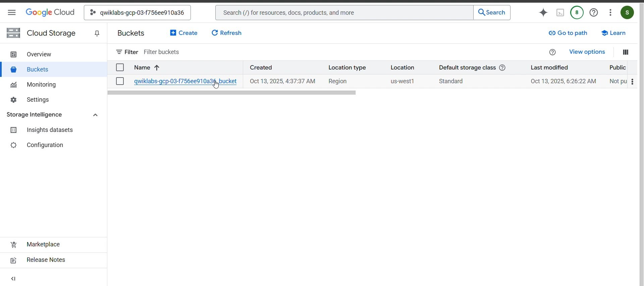Open Default storage class help icon
This screenshot has width=644, height=286.
coord(502,67)
